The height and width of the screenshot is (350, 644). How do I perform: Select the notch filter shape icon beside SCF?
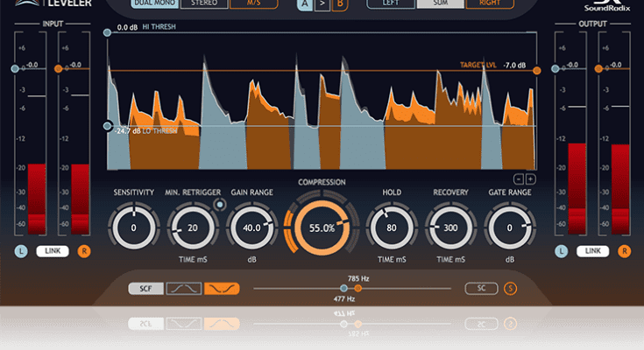click(184, 288)
